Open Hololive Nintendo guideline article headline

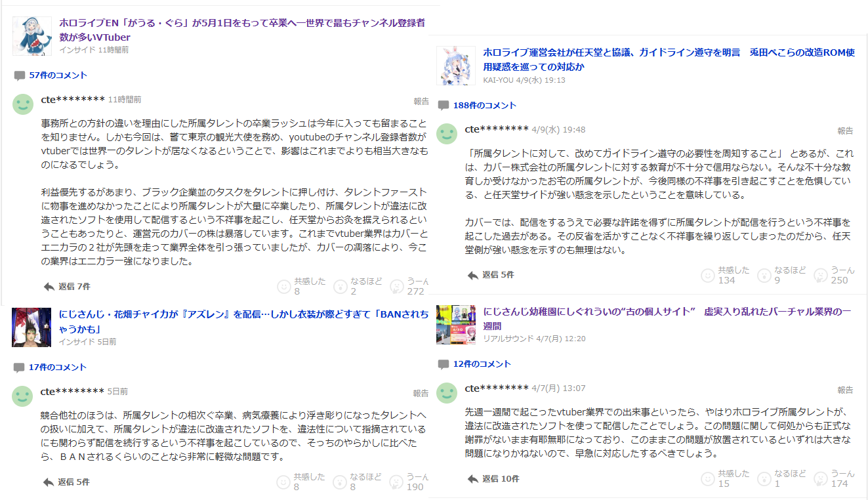coord(669,59)
